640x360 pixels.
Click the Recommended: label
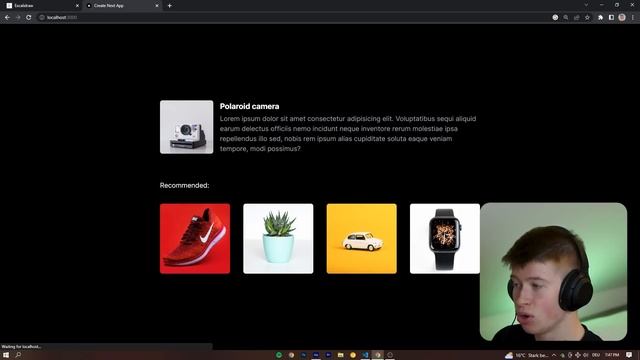184,185
